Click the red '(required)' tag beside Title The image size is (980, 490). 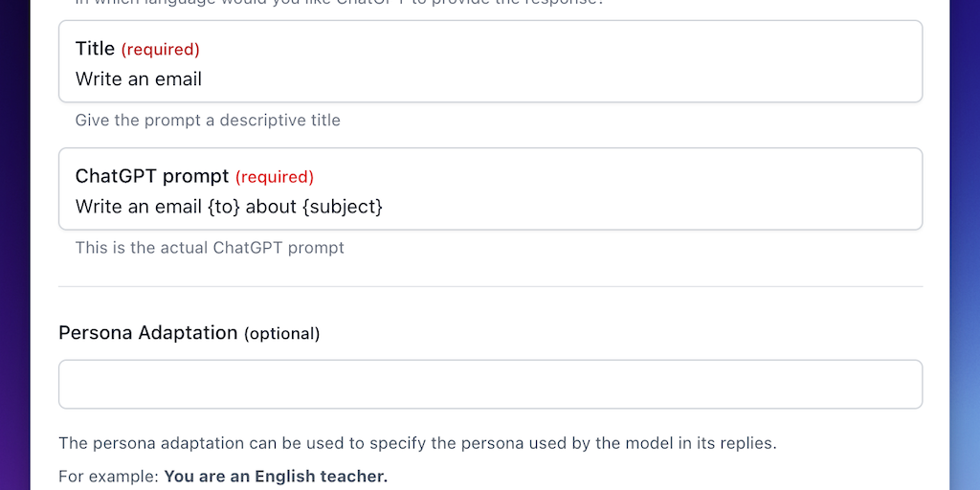[160, 50]
